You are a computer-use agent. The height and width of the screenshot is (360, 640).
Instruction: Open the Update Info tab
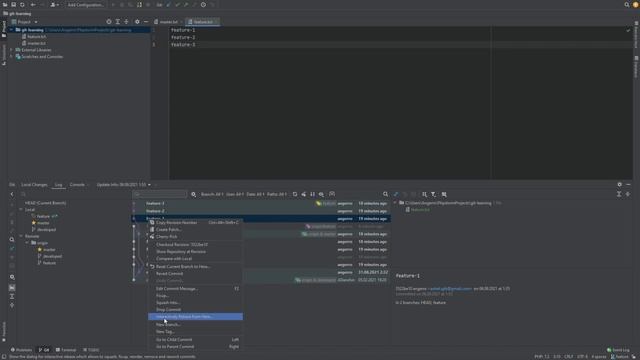point(121,185)
